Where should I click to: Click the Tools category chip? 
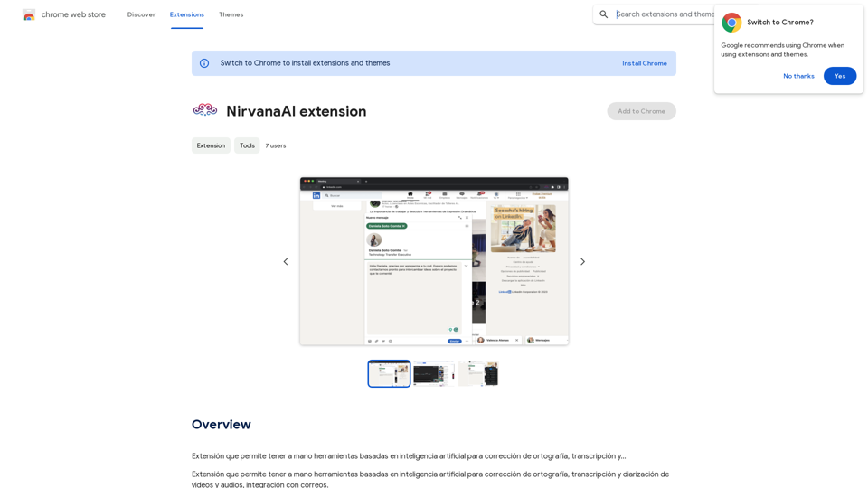tap(247, 145)
